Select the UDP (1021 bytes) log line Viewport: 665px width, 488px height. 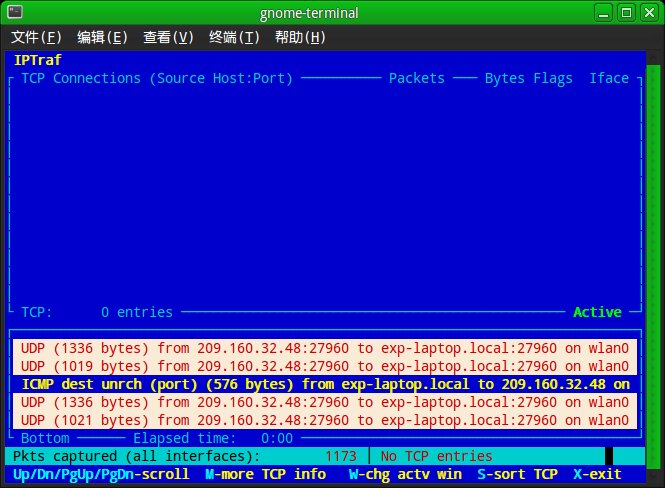325,420
